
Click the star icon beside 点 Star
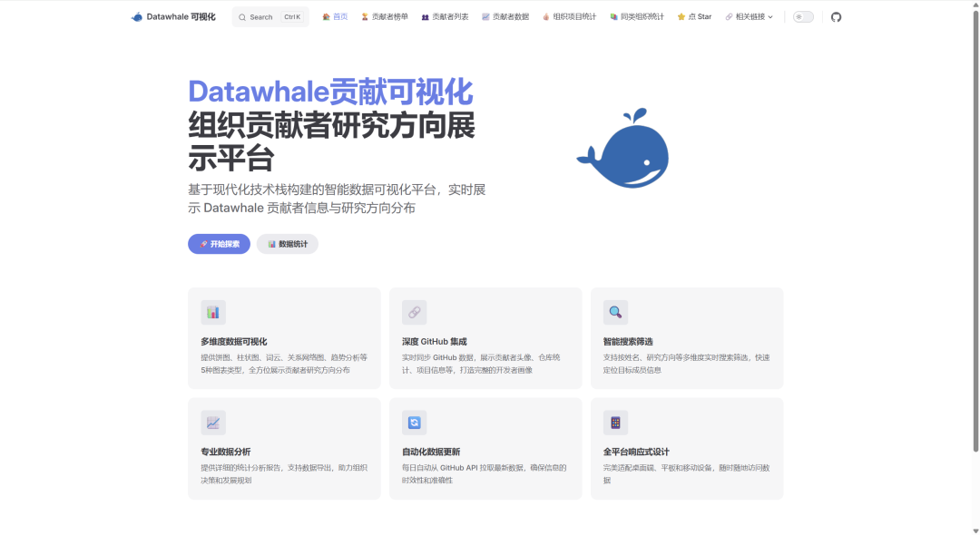click(681, 17)
